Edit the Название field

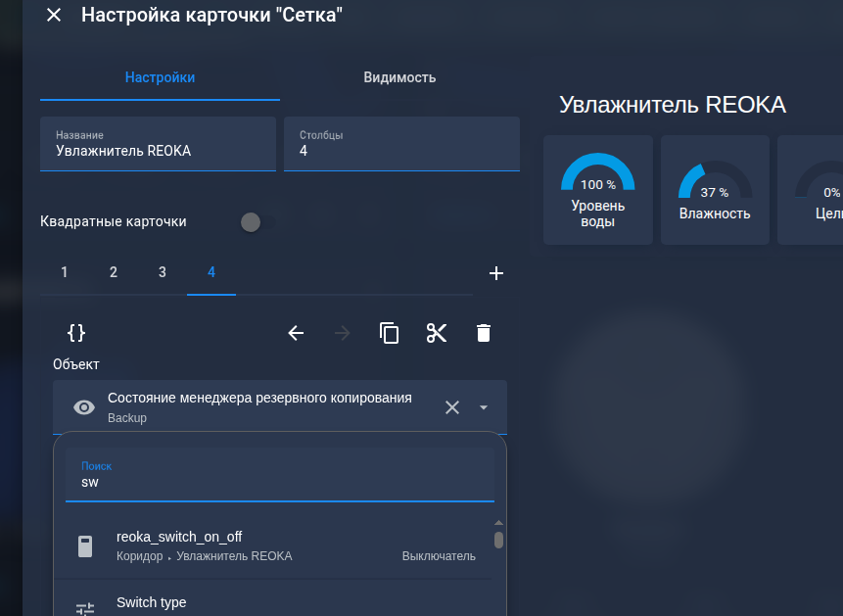(158, 144)
